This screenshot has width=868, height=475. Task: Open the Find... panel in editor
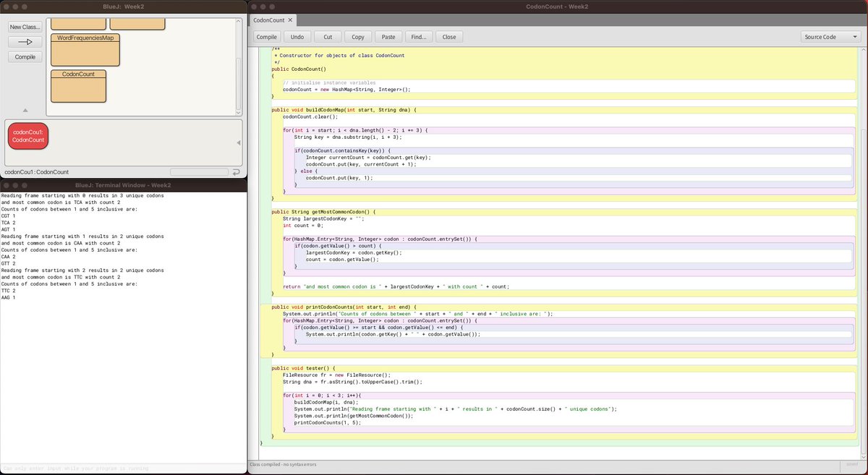(419, 37)
